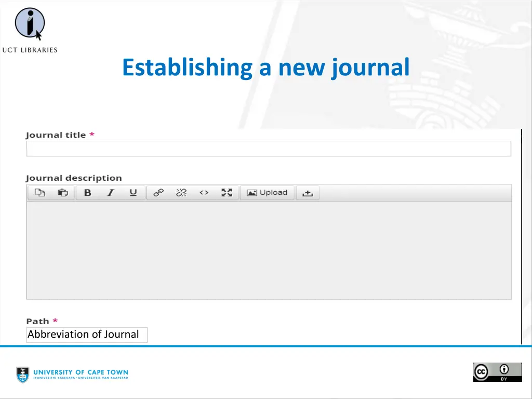Click the Path field showing Abbreviation of Journal
532x399 pixels.
tap(87, 335)
